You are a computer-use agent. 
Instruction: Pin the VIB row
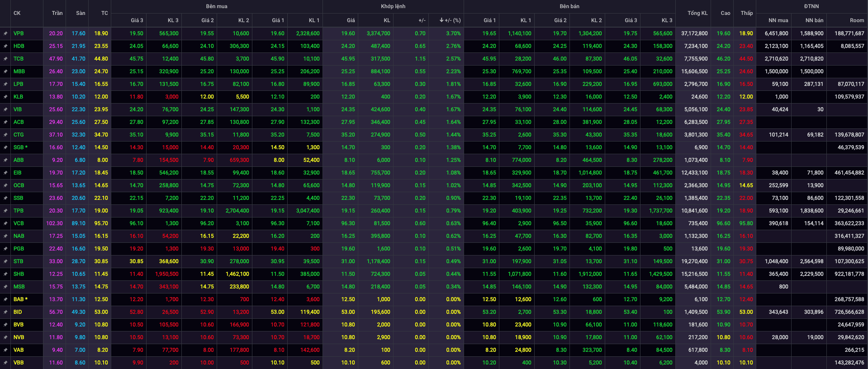point(5,109)
